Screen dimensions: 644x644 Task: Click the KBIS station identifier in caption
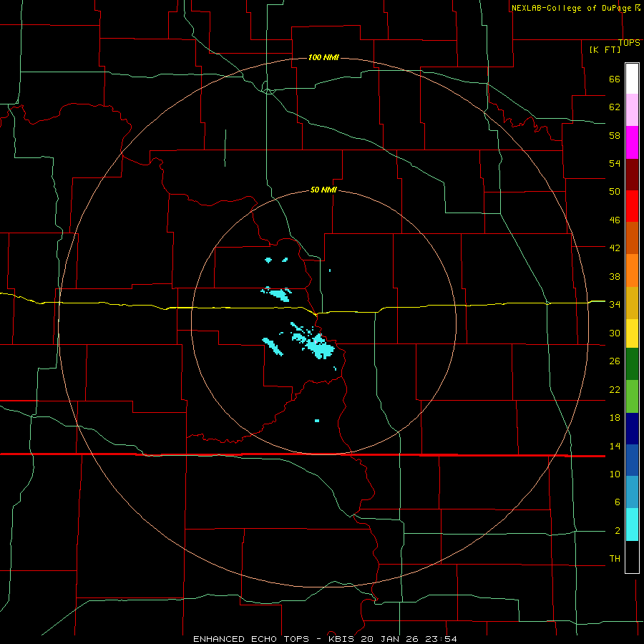(343, 639)
